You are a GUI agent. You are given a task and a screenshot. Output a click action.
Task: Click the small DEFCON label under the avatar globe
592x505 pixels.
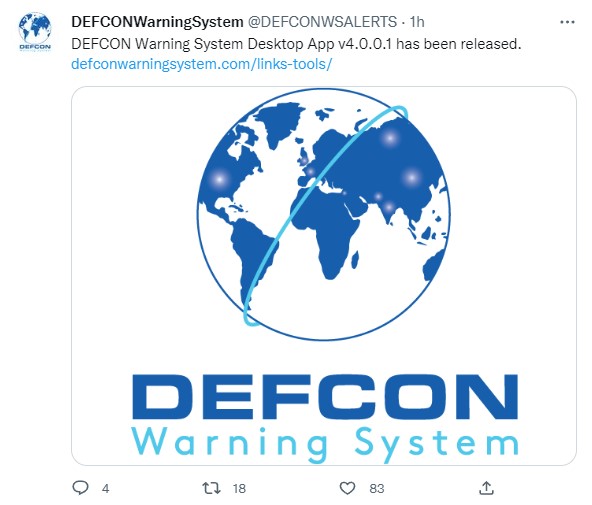point(35,47)
